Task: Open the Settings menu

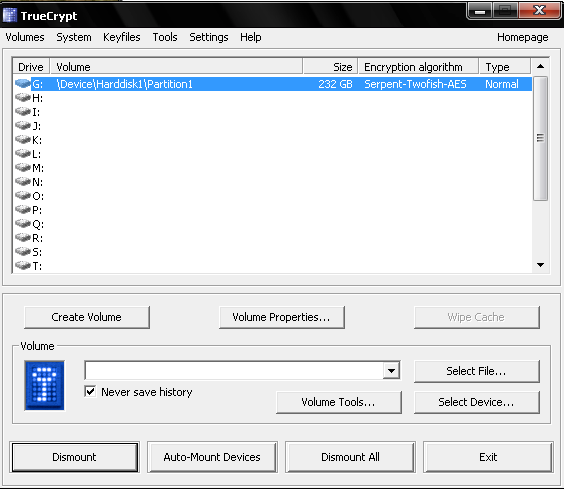Action: pos(209,37)
